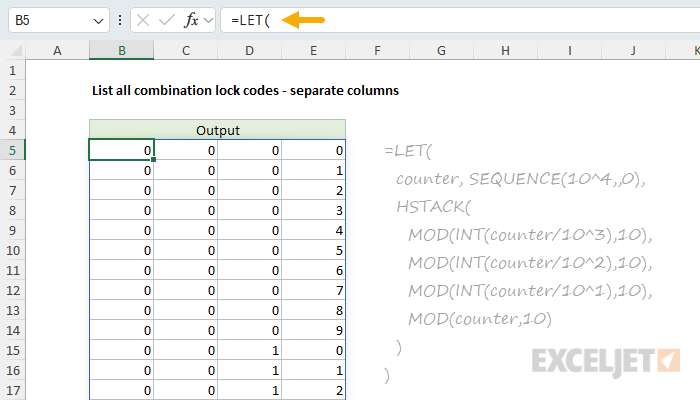Select row 1 header

(x=12, y=71)
